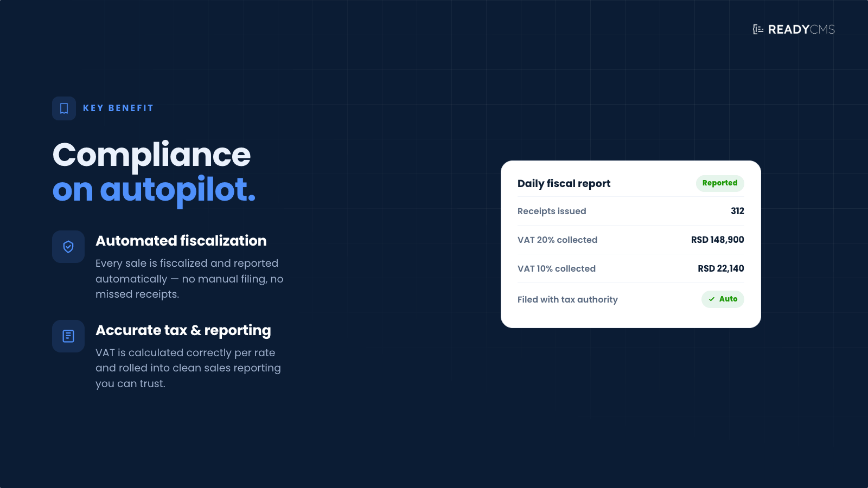Select the VAT 20% collected row
Viewport: 868px width, 488px height.
(x=631, y=240)
